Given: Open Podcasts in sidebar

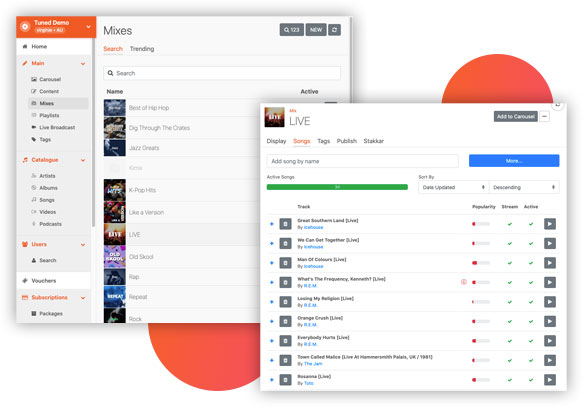Looking at the screenshot, I should (50, 224).
